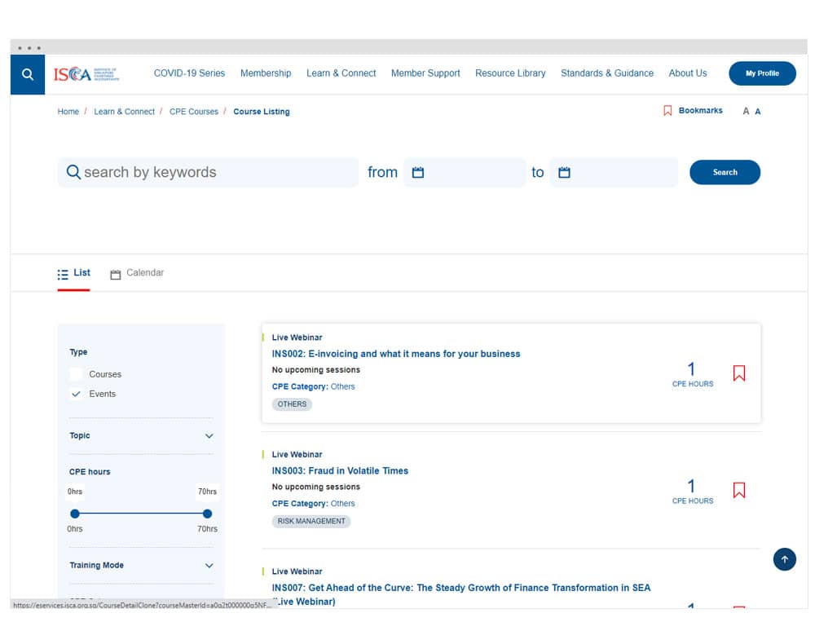Bookmark the INS002 E-invoicing webinar
The height and width of the screenshot is (644, 815).
738,373
